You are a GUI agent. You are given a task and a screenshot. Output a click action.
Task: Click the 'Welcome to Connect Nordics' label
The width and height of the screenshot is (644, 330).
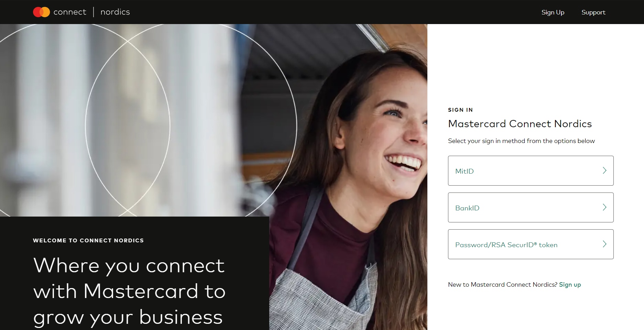click(88, 240)
